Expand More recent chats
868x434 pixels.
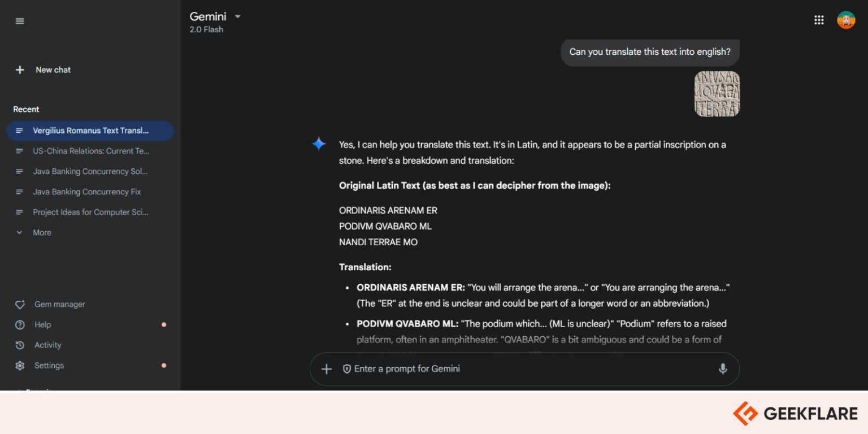42,232
